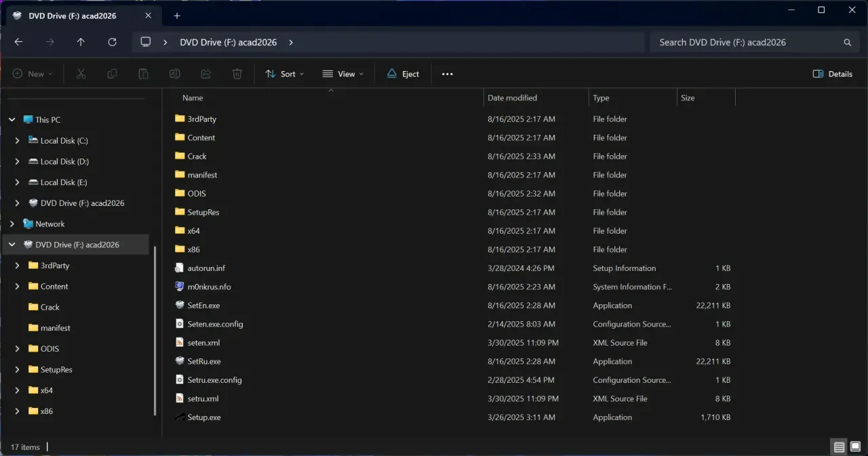Open the New item dropdown

point(33,74)
